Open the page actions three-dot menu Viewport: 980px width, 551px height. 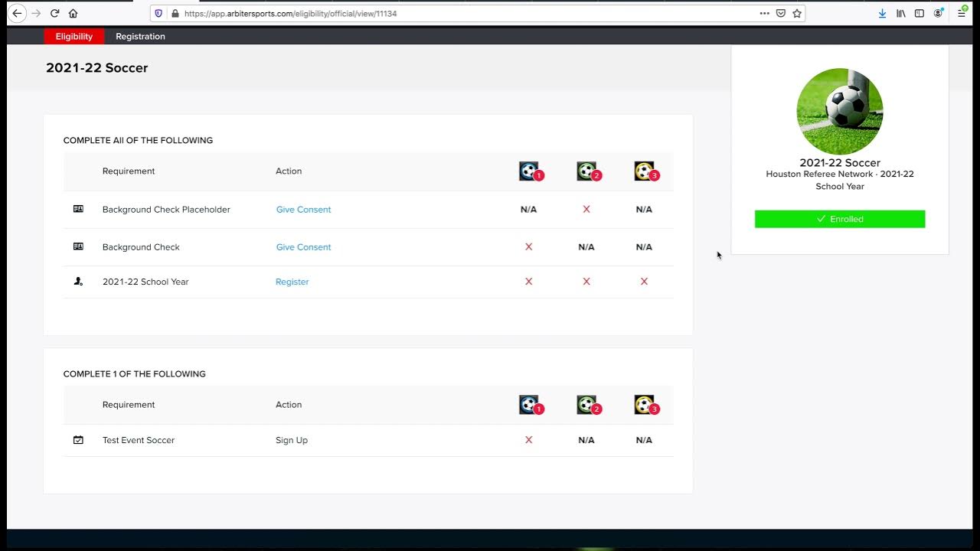pos(764,13)
